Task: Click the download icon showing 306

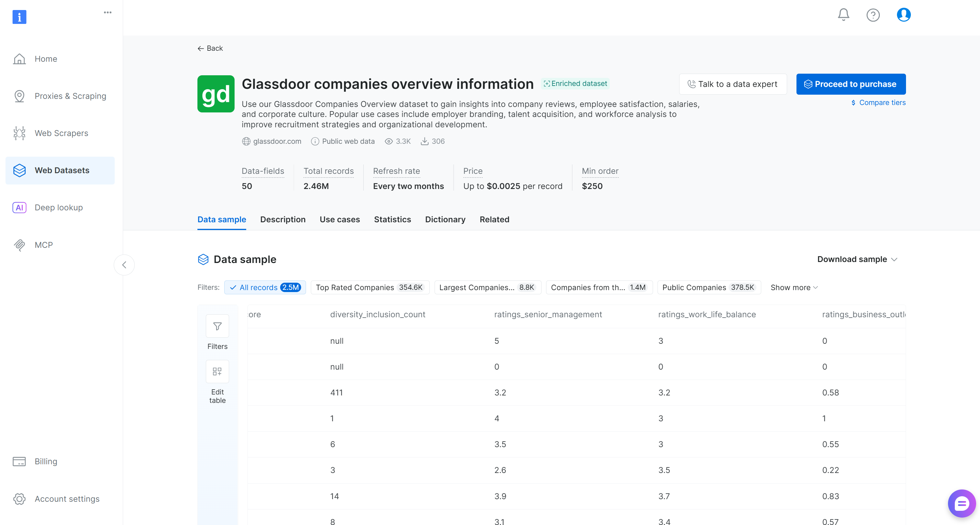Action: pyautogui.click(x=425, y=142)
